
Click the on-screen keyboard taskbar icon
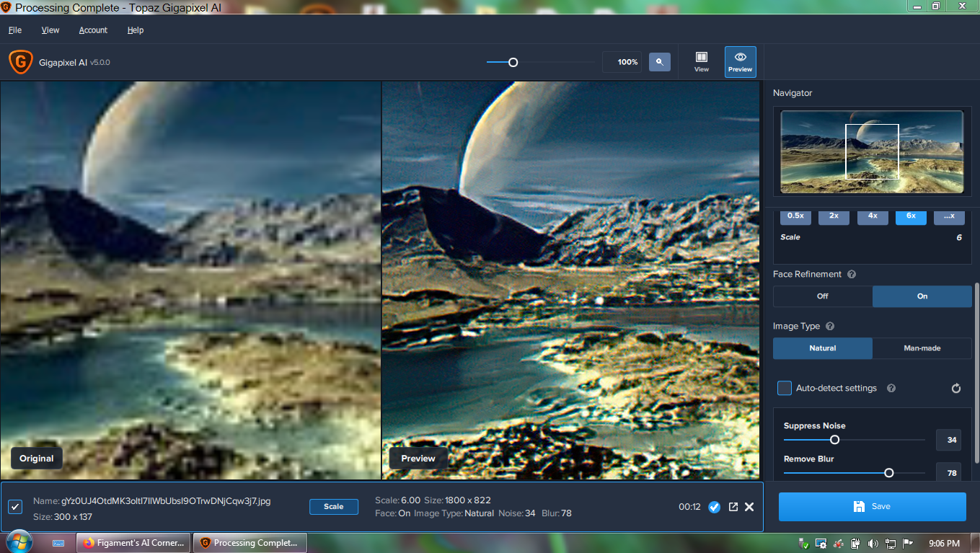point(59,543)
